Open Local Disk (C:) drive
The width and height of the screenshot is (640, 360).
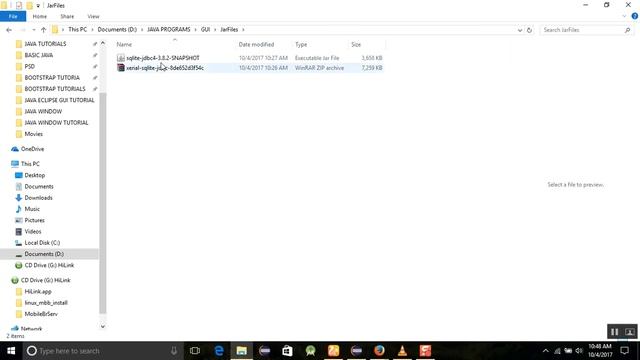tap(42, 243)
